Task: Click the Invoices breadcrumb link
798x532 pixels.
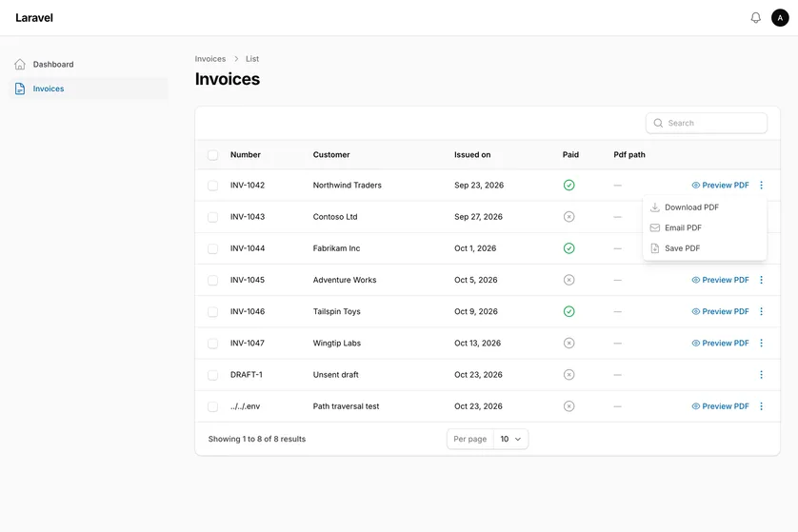Action: (x=210, y=59)
